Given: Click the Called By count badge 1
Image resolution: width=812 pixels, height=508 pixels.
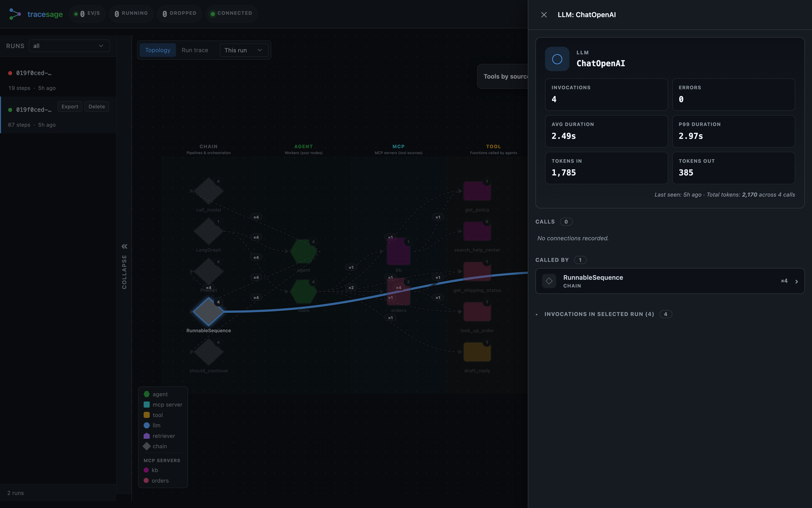Looking at the screenshot, I should coord(580,260).
